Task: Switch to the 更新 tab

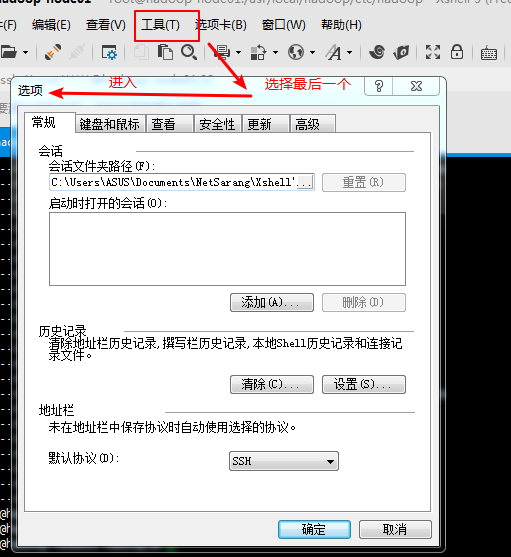Action: (266, 124)
